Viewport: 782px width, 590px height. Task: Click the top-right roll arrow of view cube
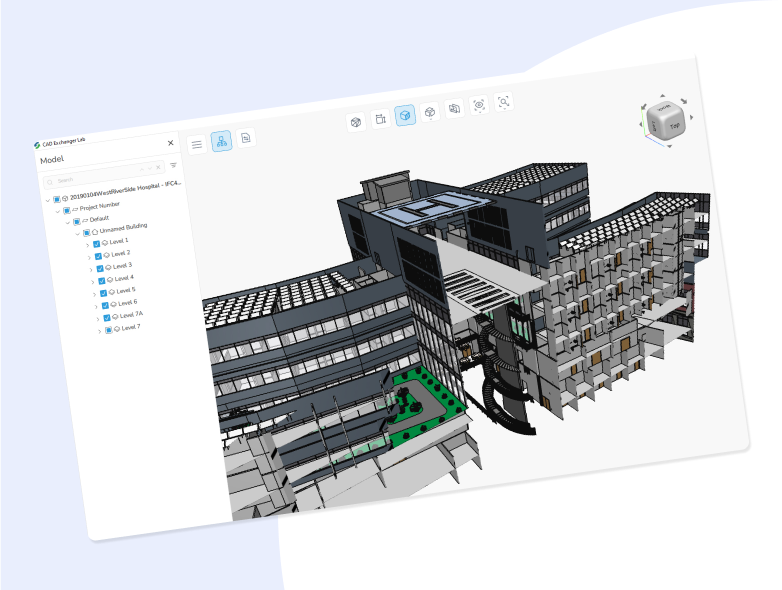click(684, 101)
